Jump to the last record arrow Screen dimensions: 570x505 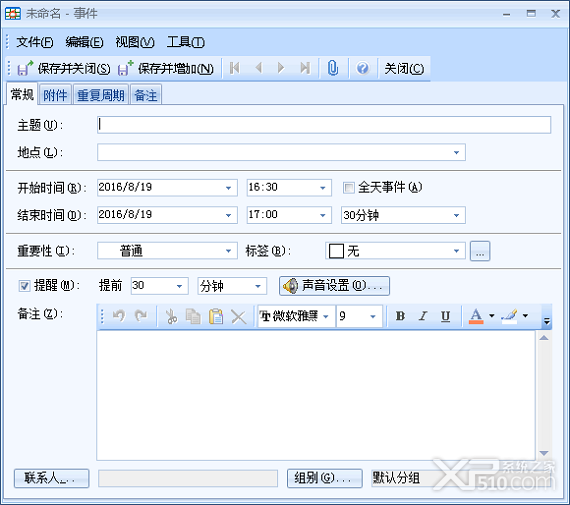tap(305, 68)
